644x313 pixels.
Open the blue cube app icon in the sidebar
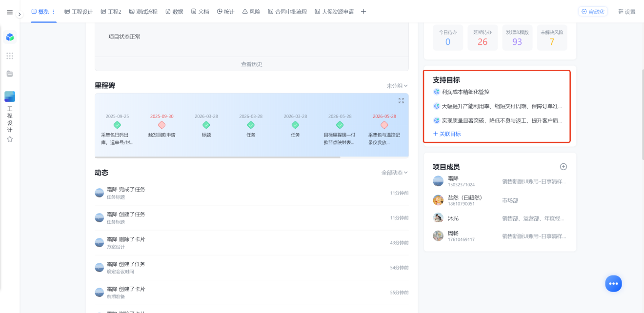coord(10,37)
